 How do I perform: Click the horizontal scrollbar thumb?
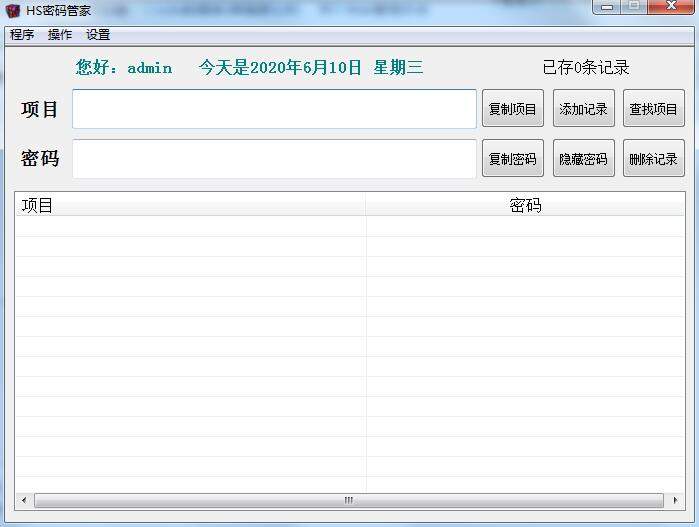[x=348, y=500]
